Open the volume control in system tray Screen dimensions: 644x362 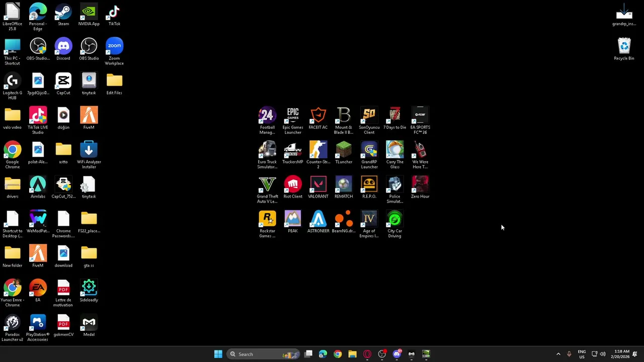coord(603,354)
